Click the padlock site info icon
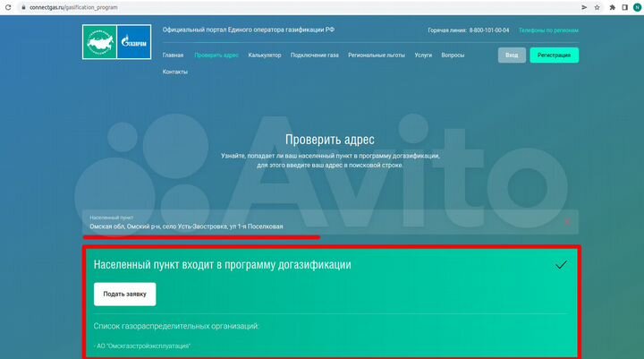The height and width of the screenshot is (359, 644). pyautogui.click(x=23, y=7)
